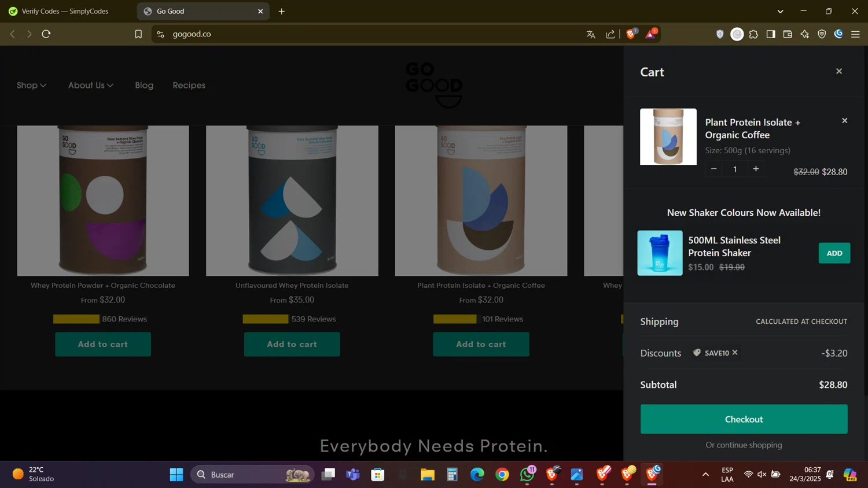The width and height of the screenshot is (868, 488).
Task: Click Or continue shopping link
Action: click(x=744, y=445)
